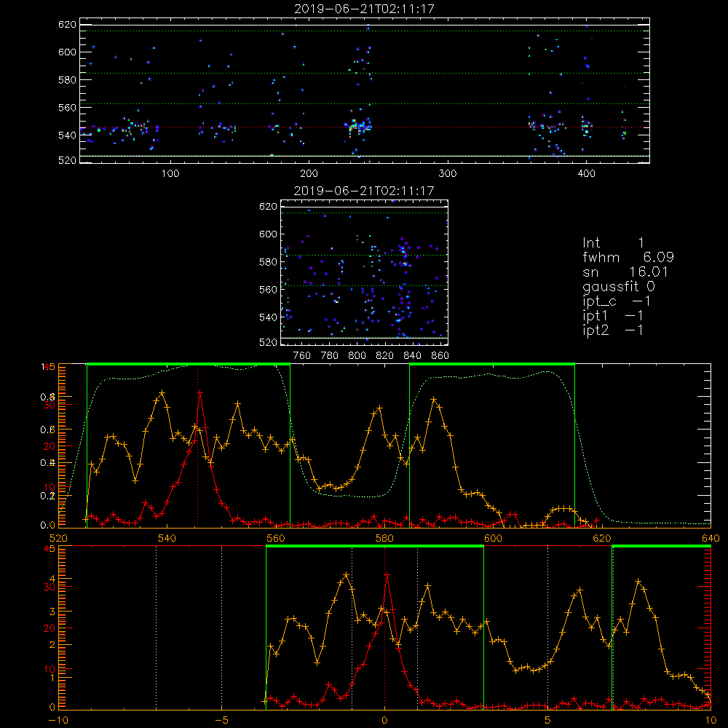Click the red curve peak in 520–640 profile plot
728x728 pixels.
click(x=199, y=393)
